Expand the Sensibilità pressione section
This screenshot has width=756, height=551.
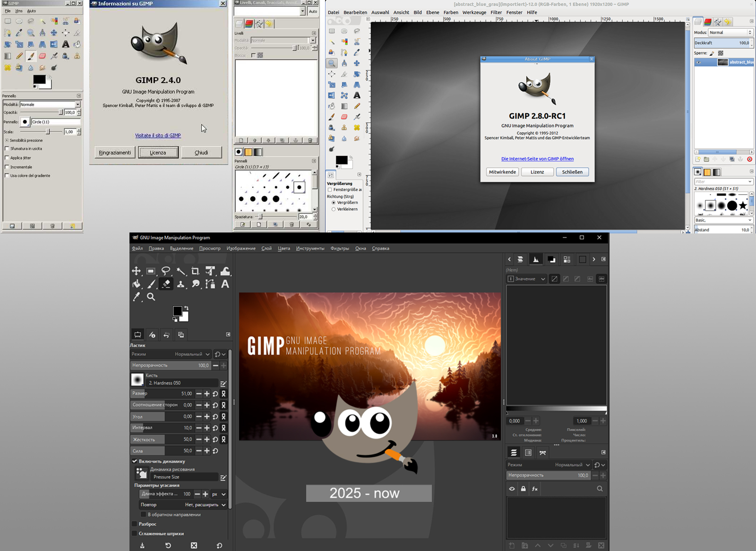[7, 140]
